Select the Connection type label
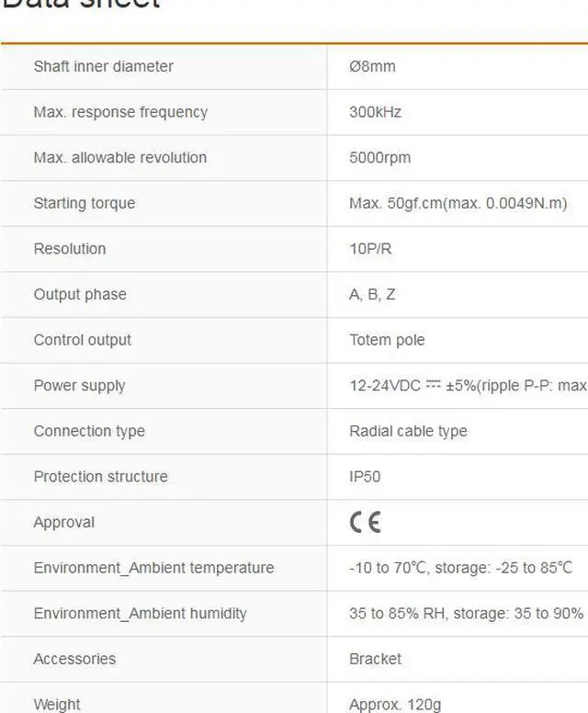Image resolution: width=588 pixels, height=713 pixels. coord(90,431)
